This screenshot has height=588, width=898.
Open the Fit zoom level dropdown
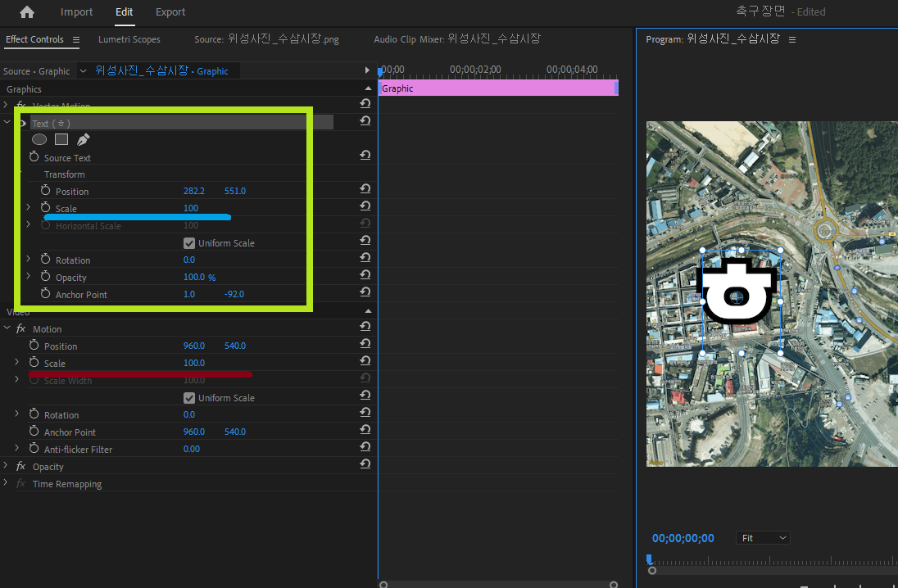click(x=764, y=538)
